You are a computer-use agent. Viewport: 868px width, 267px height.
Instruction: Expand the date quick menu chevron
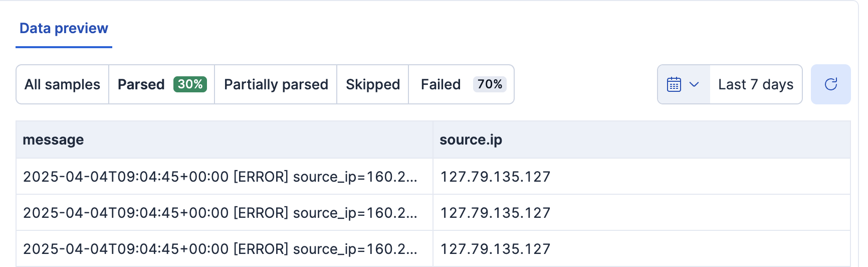tap(694, 84)
